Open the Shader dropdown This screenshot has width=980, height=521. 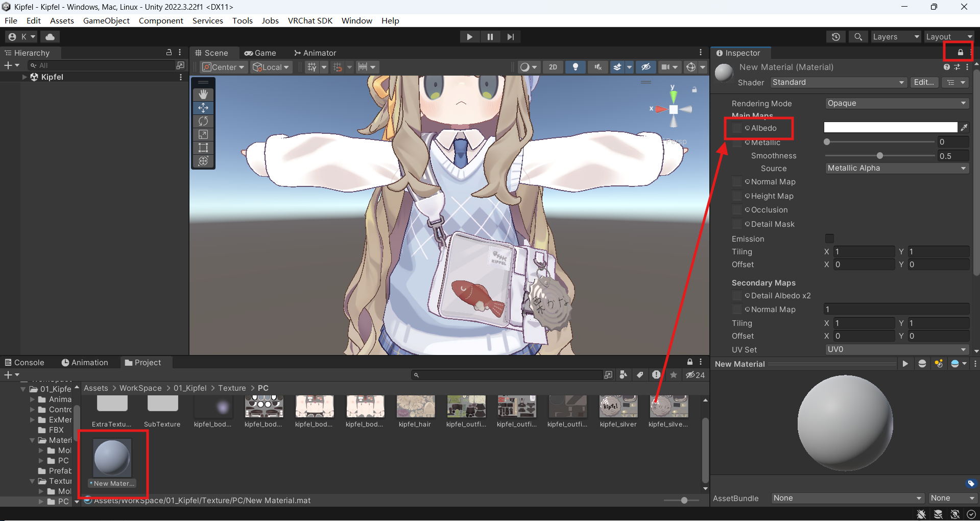pos(838,82)
